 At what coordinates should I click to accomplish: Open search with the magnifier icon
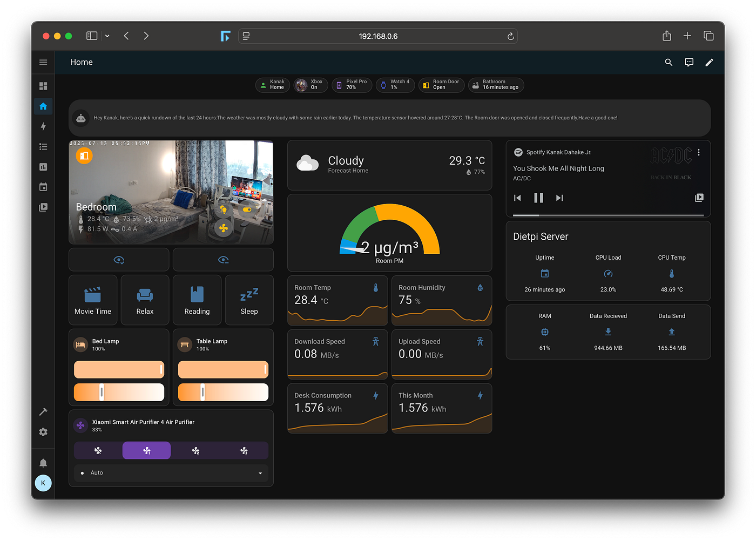(x=669, y=62)
